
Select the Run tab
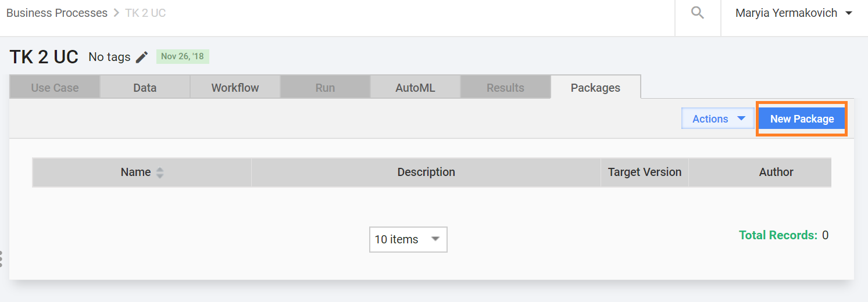click(x=325, y=88)
